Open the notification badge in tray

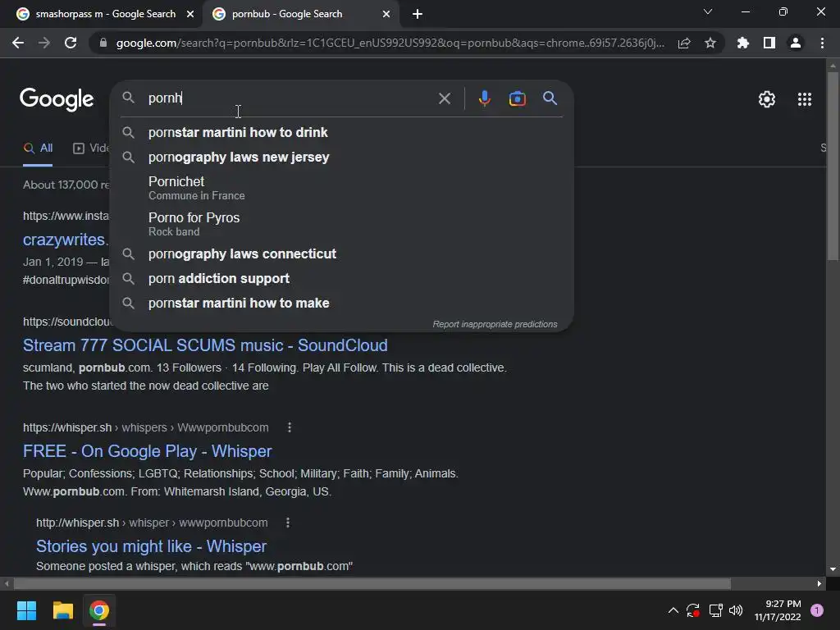pyautogui.click(x=816, y=610)
